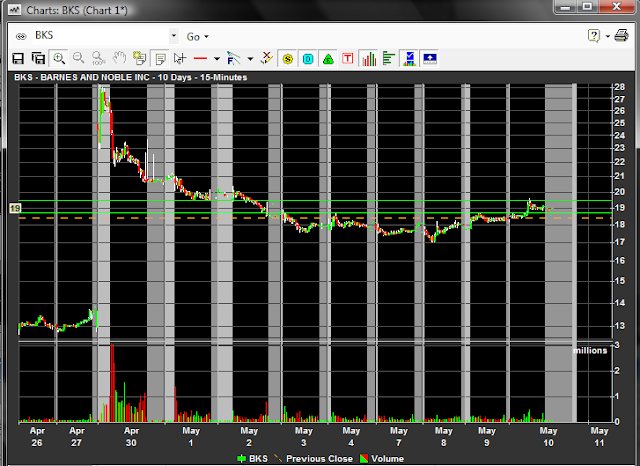The height and width of the screenshot is (466, 640).
Task: Click the delete drawings eraser icon
Action: (266, 58)
